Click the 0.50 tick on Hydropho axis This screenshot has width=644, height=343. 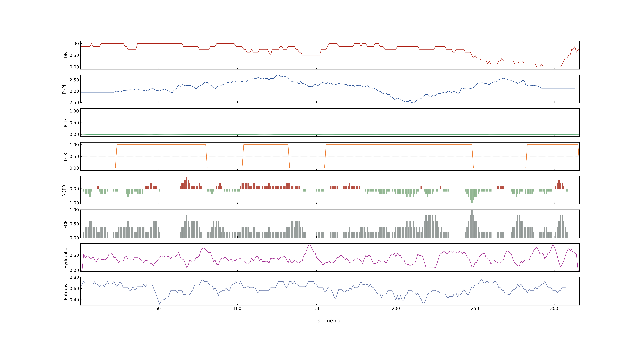coord(74,255)
